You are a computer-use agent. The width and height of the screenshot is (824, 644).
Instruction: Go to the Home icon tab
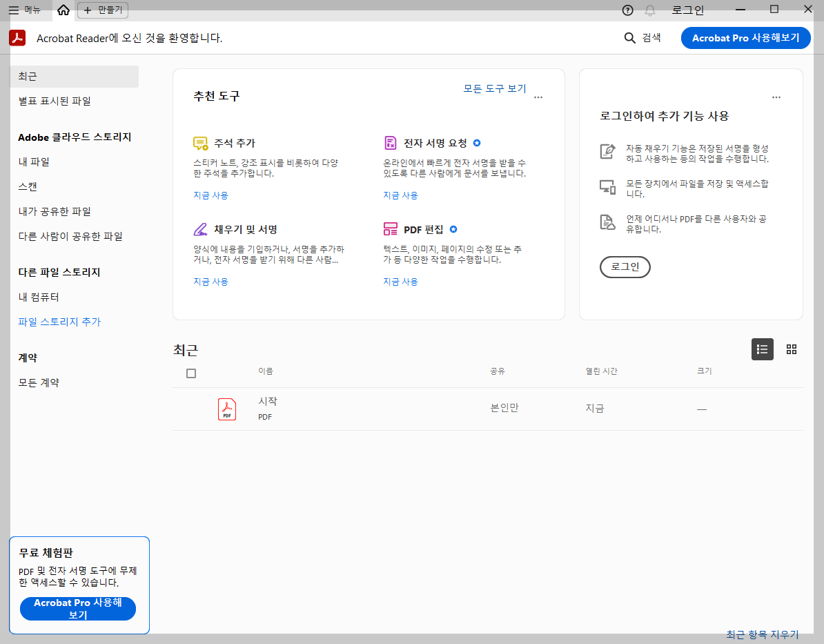click(x=63, y=10)
